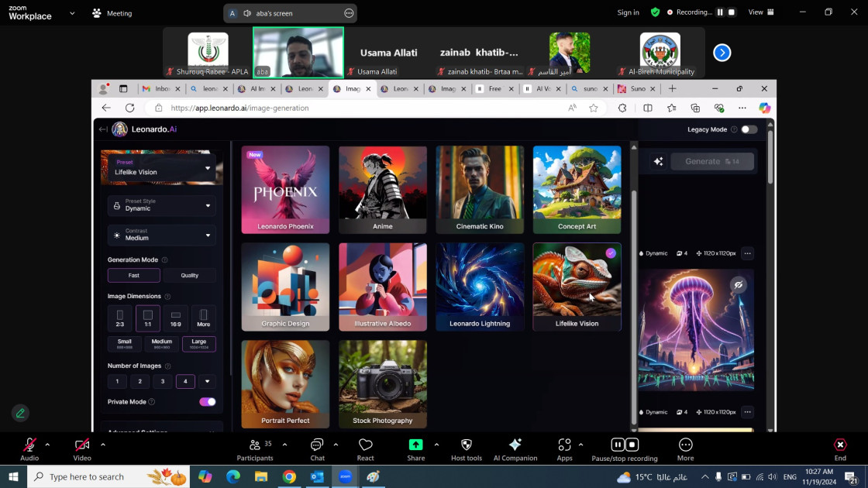Open the Zoom Apps icon
Screen dimensions: 868x488
coord(564,448)
